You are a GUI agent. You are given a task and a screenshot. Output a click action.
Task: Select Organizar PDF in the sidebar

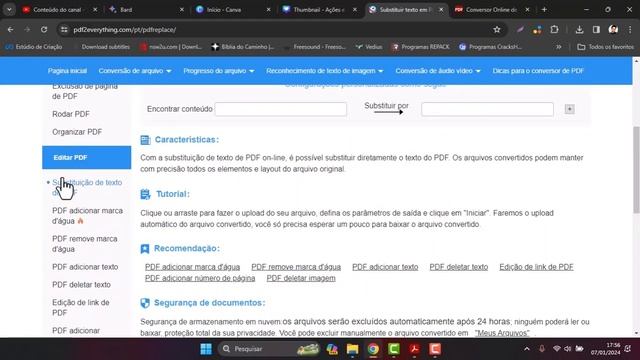tap(77, 132)
